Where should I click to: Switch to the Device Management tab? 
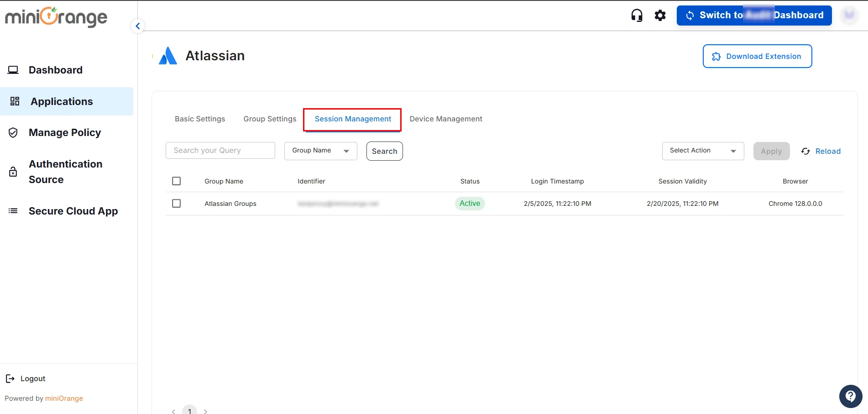point(445,119)
